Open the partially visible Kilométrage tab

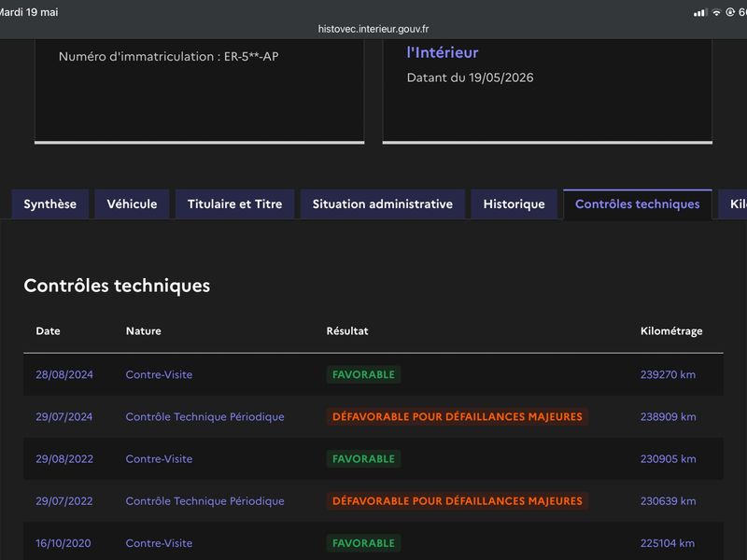(733, 204)
